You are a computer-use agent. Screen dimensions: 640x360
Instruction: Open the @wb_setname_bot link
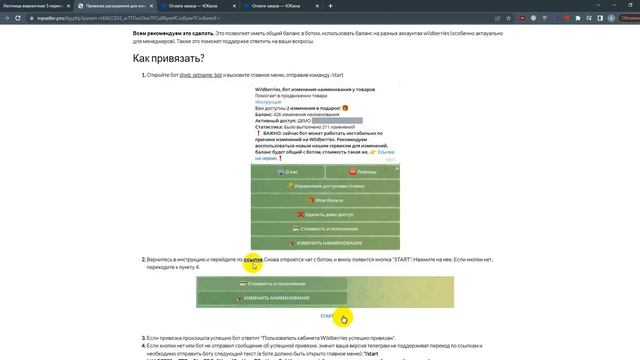coord(200,75)
